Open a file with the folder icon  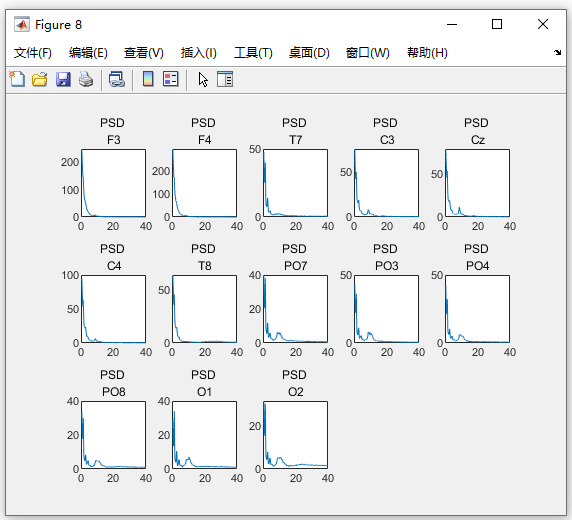[39, 79]
